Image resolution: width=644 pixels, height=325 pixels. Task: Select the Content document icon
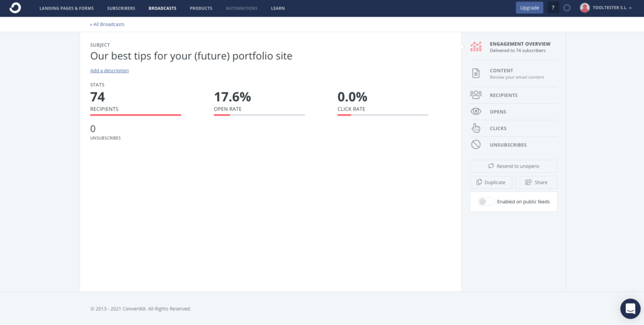(475, 73)
